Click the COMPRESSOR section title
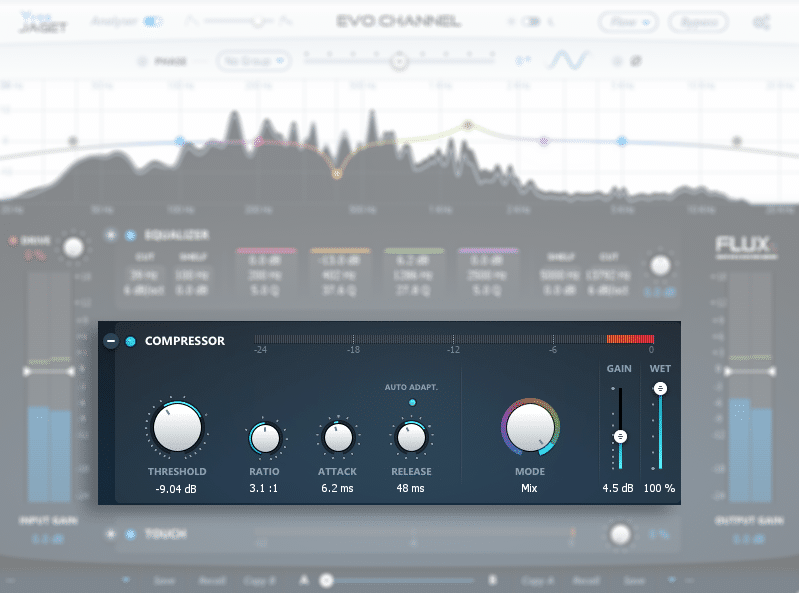799x593 pixels. click(184, 341)
